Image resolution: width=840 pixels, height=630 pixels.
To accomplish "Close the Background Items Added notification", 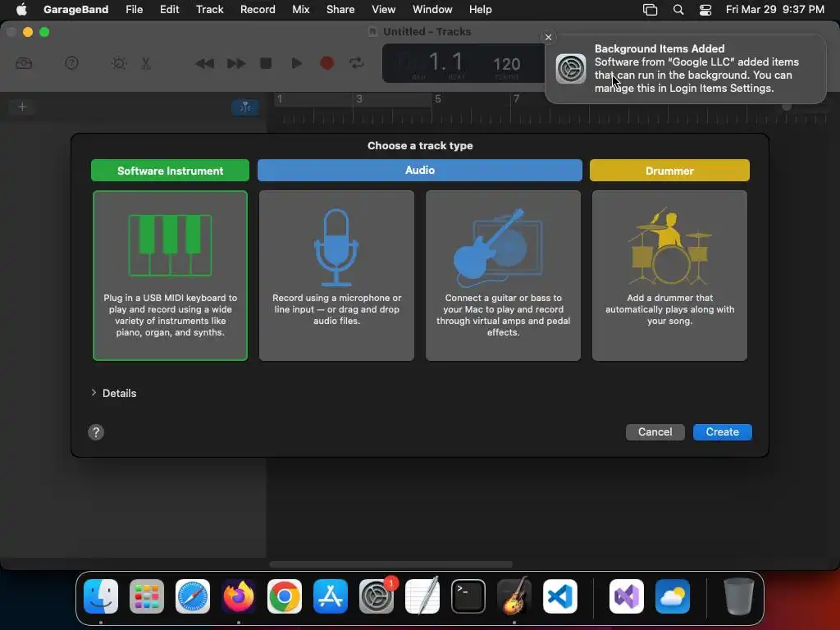I will pyautogui.click(x=548, y=37).
